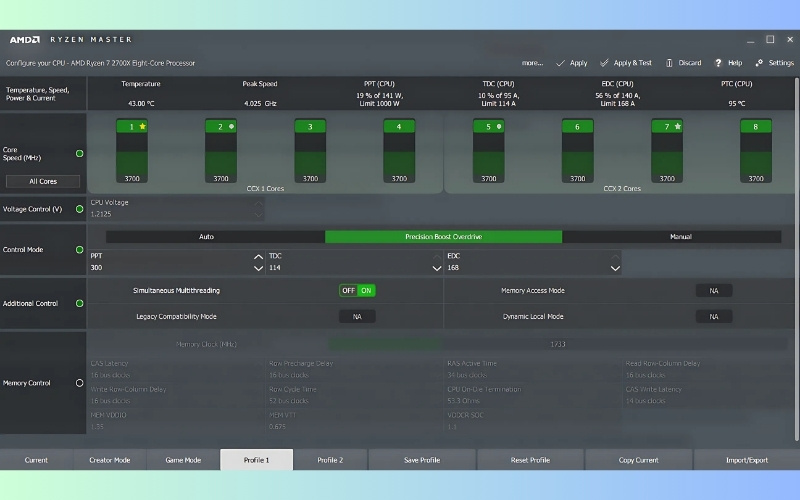
Task: Switch to the Profile 2 tab
Action: 330,460
